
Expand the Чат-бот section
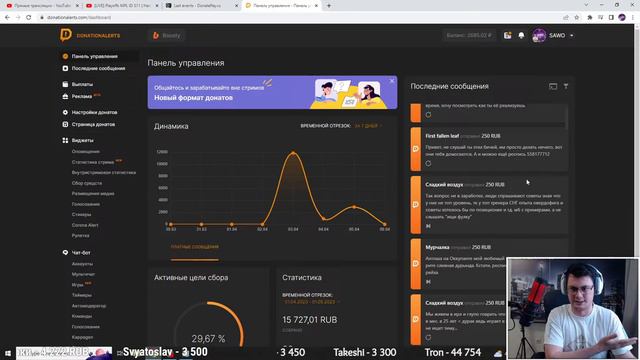pyautogui.click(x=81, y=253)
